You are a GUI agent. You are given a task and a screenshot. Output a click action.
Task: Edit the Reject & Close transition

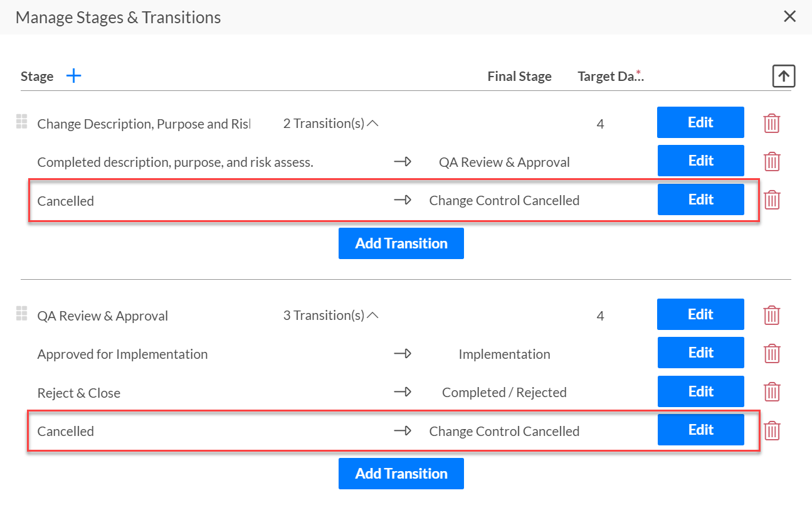point(701,391)
